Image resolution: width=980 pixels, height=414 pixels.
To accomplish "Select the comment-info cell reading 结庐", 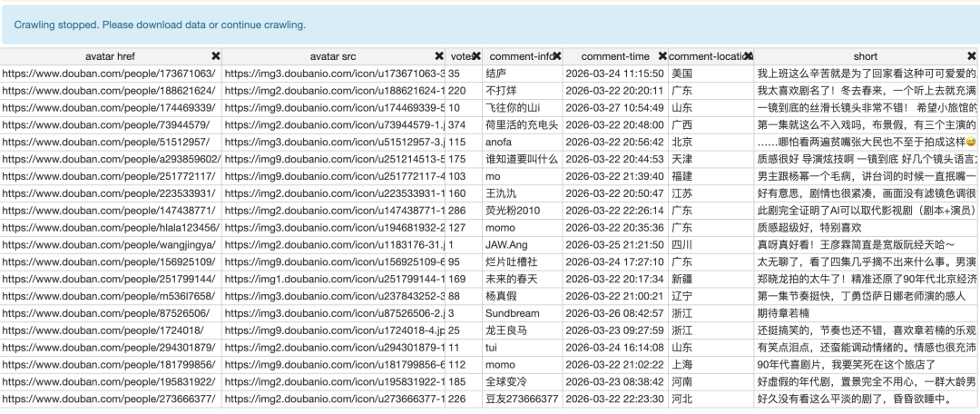I will (496, 74).
